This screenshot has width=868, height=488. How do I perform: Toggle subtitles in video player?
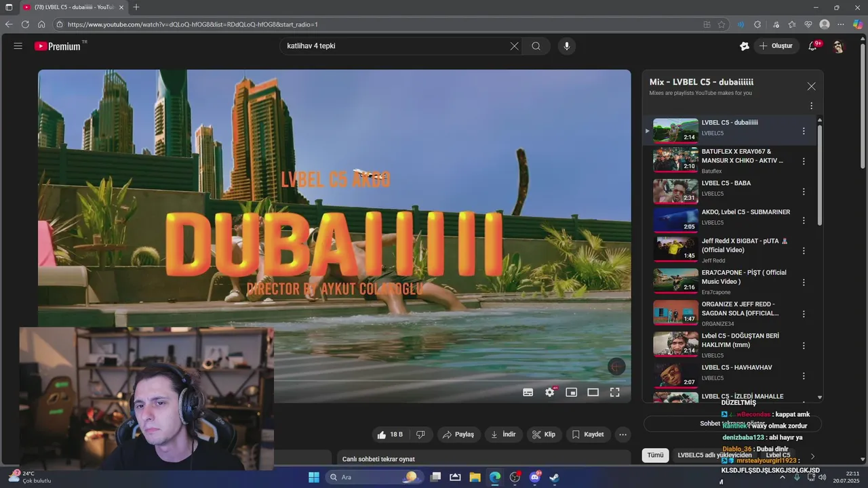coord(528,392)
